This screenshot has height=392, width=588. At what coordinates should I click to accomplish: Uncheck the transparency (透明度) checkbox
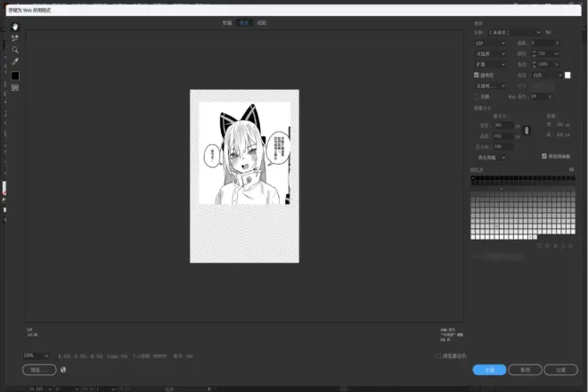point(477,75)
